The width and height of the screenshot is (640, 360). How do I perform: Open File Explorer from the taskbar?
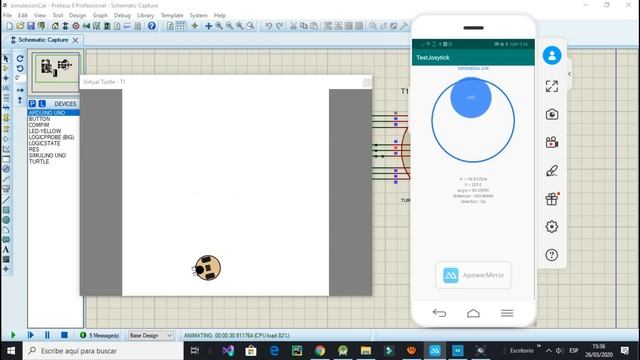(366, 351)
